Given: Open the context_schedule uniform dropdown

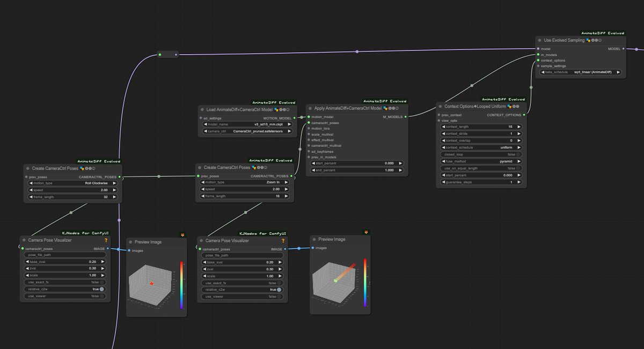Looking at the screenshot, I should click(481, 147).
